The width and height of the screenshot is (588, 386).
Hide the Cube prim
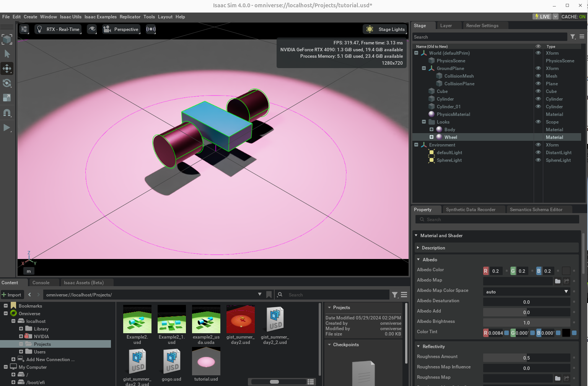[538, 91]
